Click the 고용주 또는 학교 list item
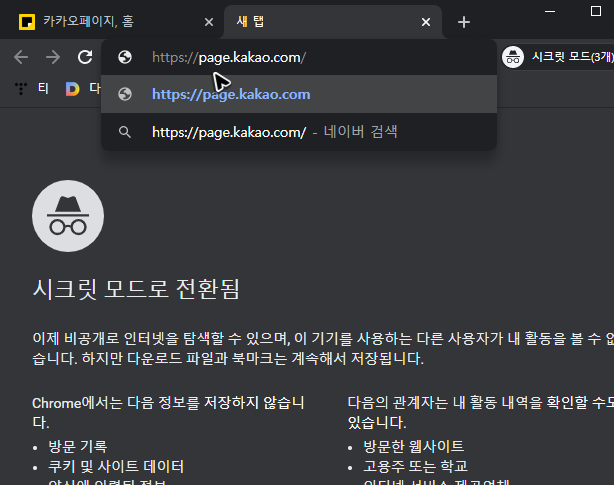Viewport: 614px width, 485px height. point(415,466)
